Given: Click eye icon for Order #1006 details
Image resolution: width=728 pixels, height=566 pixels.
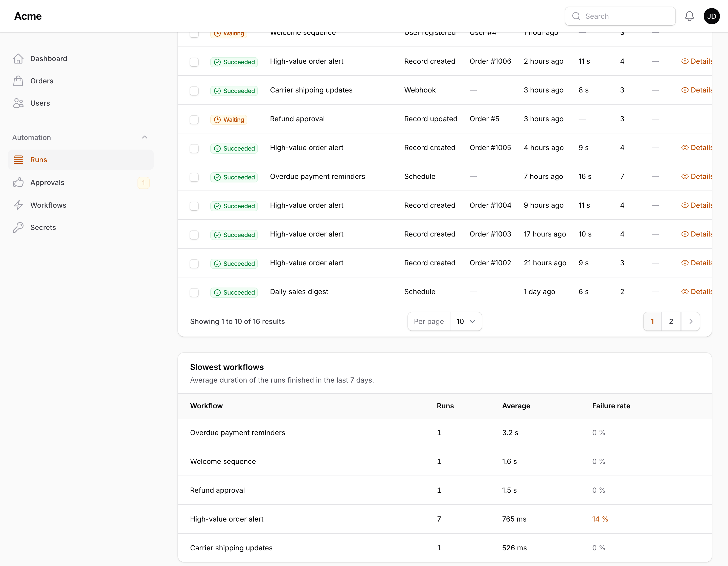Looking at the screenshot, I should click(x=685, y=61).
